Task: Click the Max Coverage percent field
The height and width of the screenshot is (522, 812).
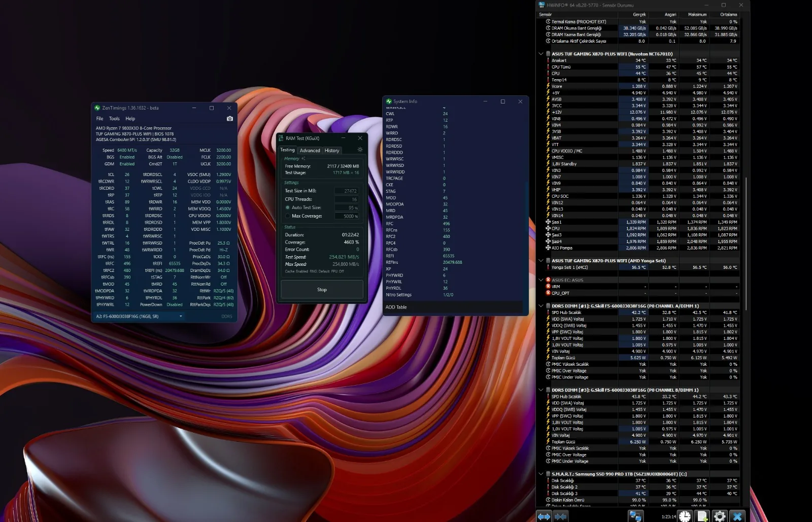Action: tap(347, 216)
